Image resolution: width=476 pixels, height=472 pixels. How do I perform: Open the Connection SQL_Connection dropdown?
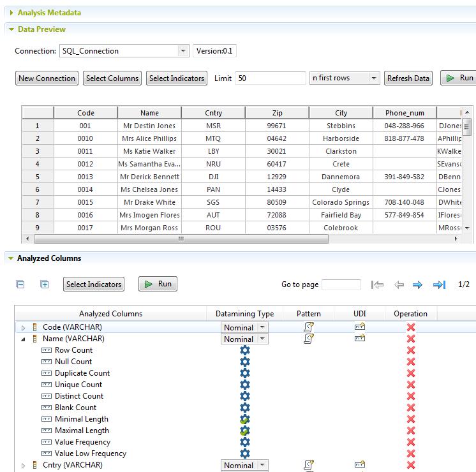pyautogui.click(x=183, y=51)
